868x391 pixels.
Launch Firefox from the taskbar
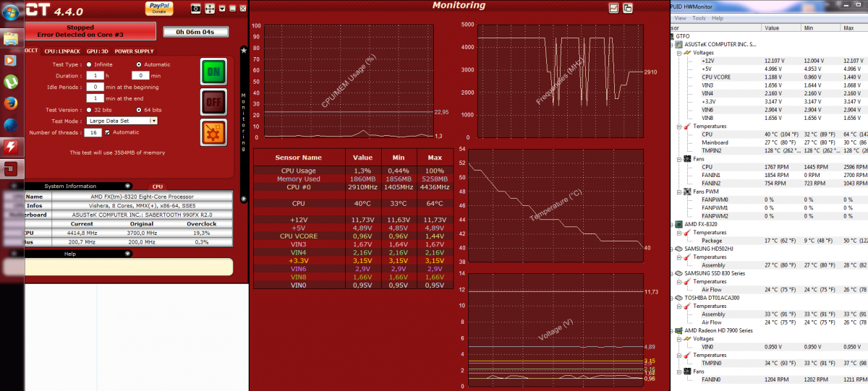click(10, 103)
